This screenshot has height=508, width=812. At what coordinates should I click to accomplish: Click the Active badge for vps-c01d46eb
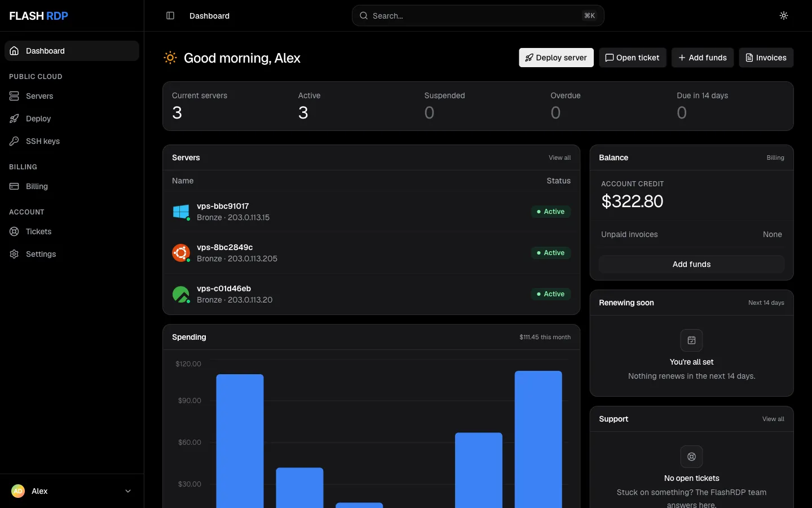[x=551, y=294]
